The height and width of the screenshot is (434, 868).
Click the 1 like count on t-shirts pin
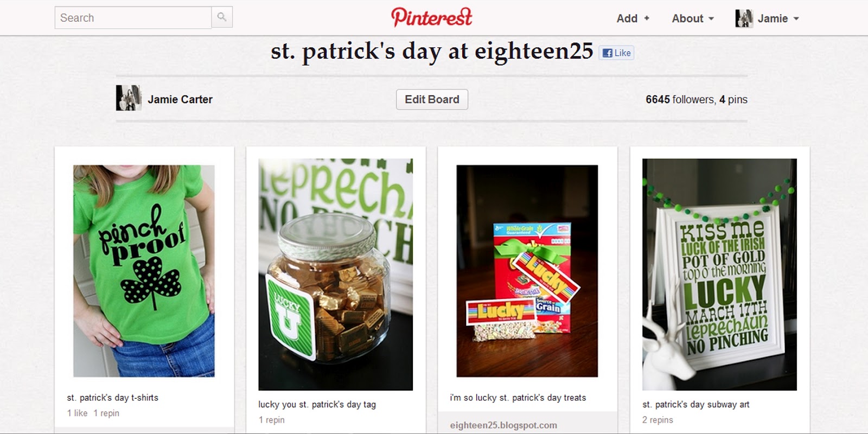[x=77, y=413]
